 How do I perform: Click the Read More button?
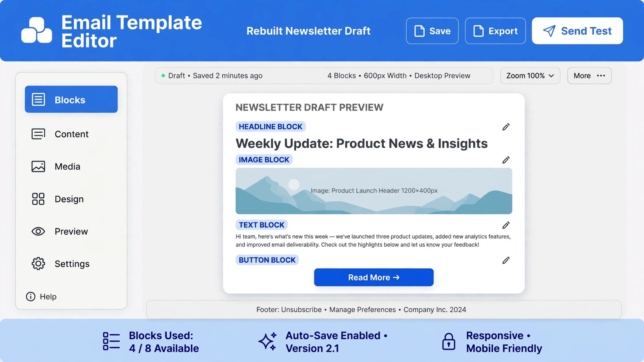(374, 277)
